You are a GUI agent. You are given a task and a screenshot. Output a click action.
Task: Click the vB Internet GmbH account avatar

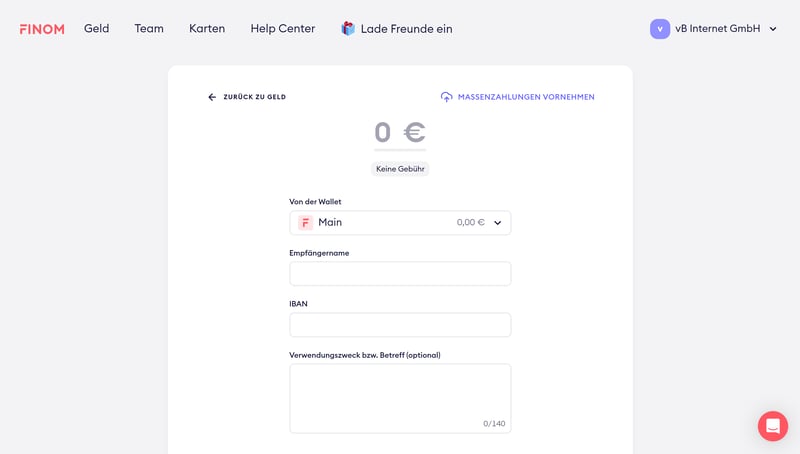[x=660, y=29]
